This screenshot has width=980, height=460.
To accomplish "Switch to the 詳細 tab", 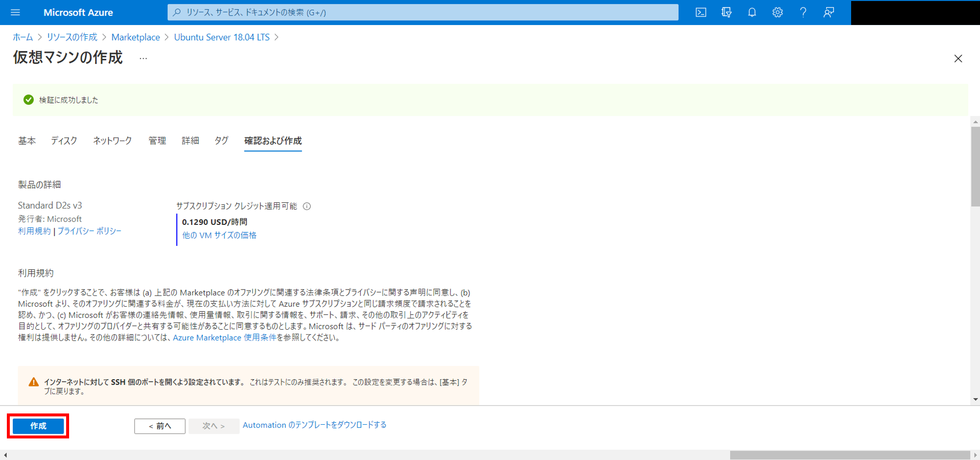I will tap(190, 141).
